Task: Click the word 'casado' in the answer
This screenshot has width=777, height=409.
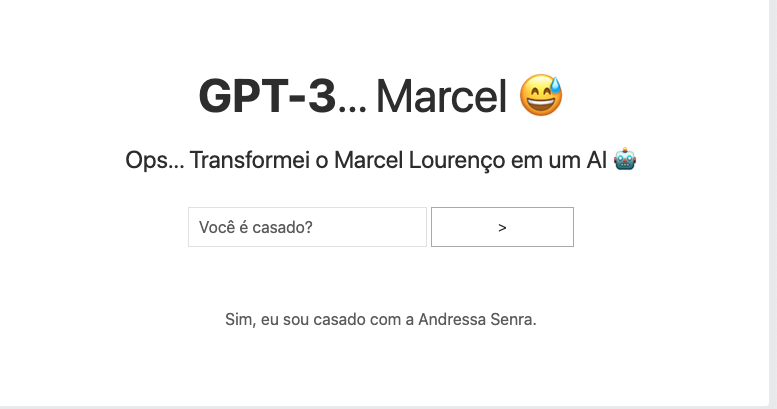Action: (x=339, y=320)
